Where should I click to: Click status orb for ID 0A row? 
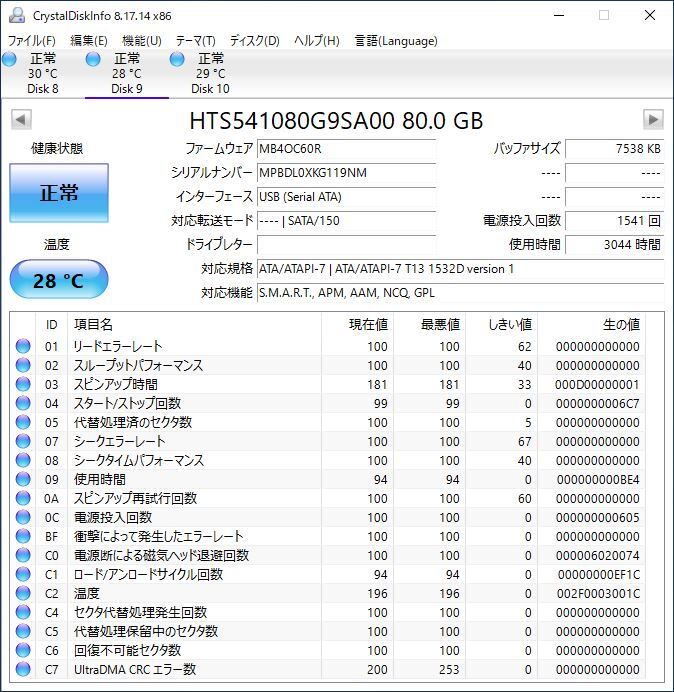coord(23,498)
